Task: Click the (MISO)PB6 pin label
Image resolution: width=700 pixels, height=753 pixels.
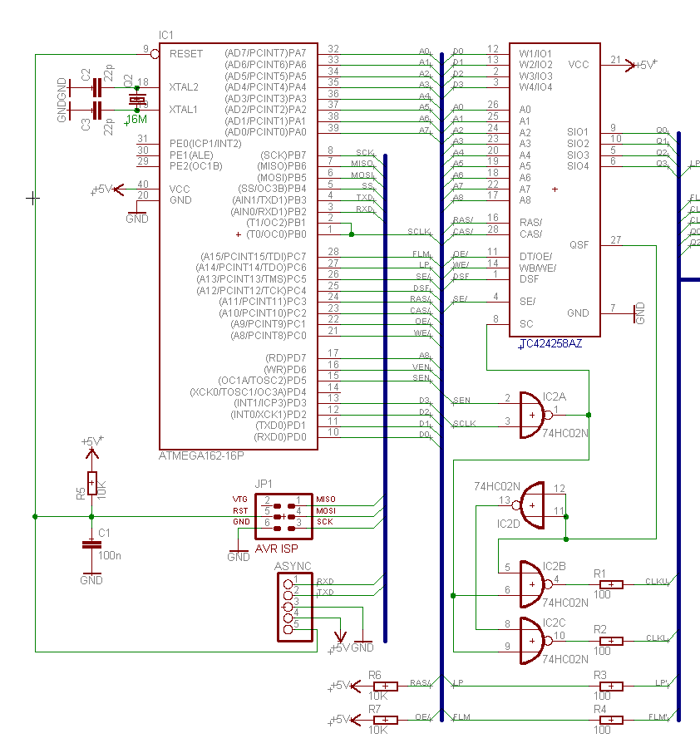Action: [282, 166]
